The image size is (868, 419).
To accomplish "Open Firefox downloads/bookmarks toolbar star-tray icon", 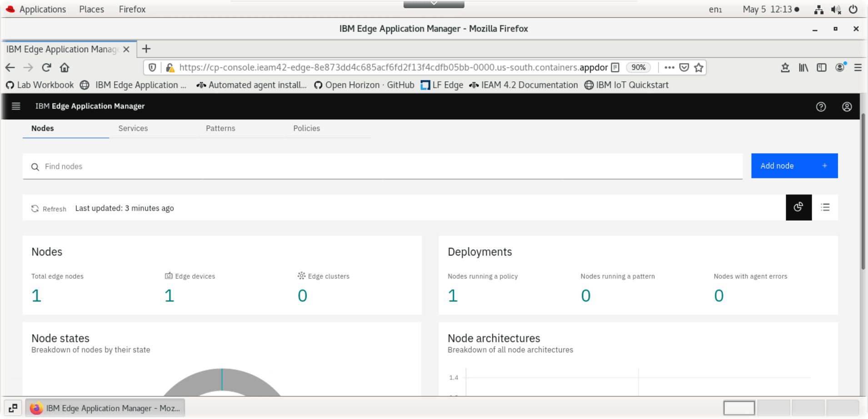I will point(785,68).
